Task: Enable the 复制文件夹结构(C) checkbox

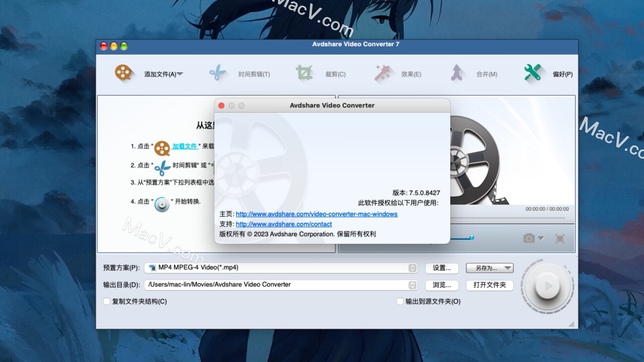Action: (107, 301)
